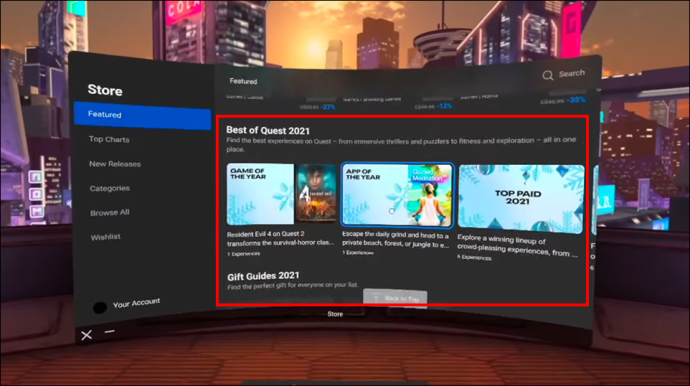690x386 pixels.
Task: Select Browse All in the sidebar
Action: tap(110, 213)
